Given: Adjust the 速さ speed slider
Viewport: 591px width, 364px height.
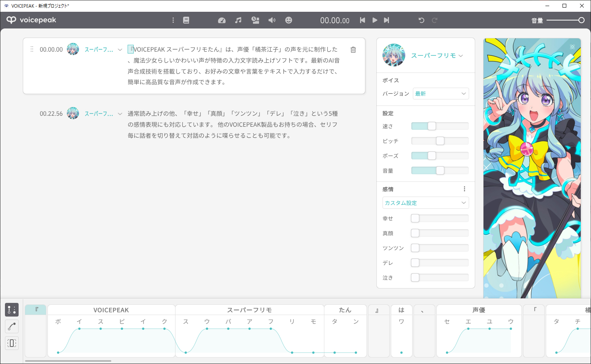Looking at the screenshot, I should [x=440, y=126].
